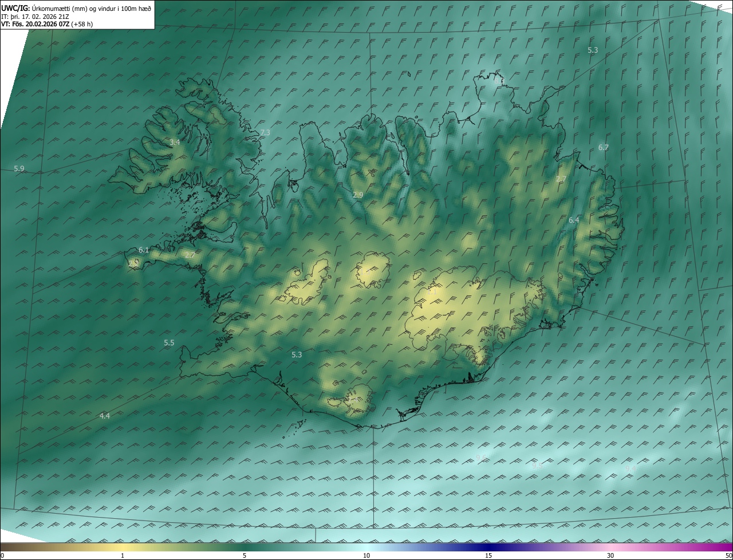Click the 50 tick on the color scale

click(728, 555)
